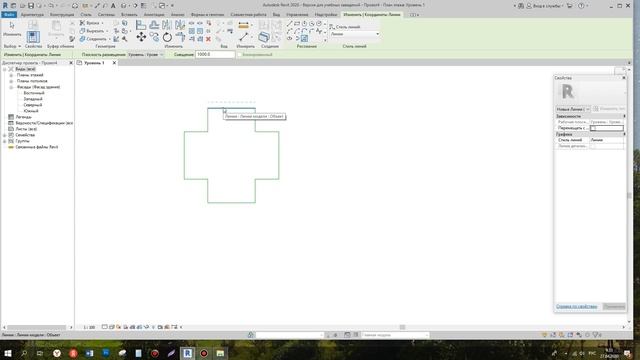This screenshot has width=640, height=360.
Task: Close the Уровень 1 view tab
Action: tap(114, 63)
